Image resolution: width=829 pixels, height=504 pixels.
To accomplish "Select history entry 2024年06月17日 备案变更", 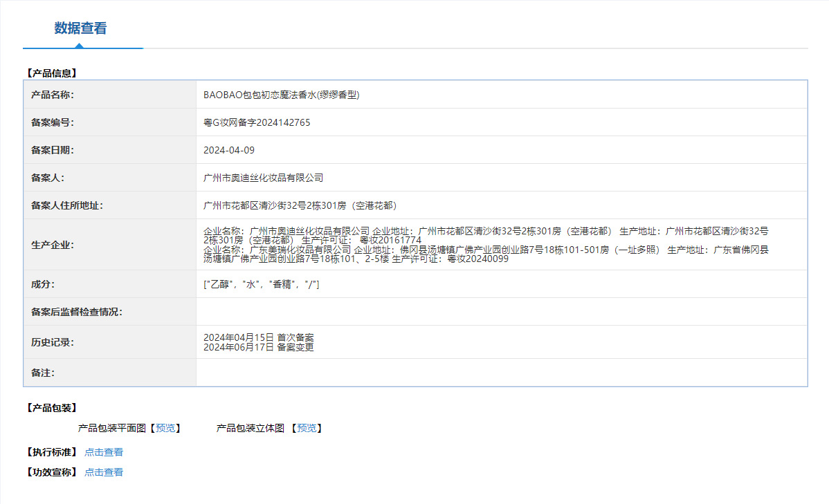I will click(259, 347).
